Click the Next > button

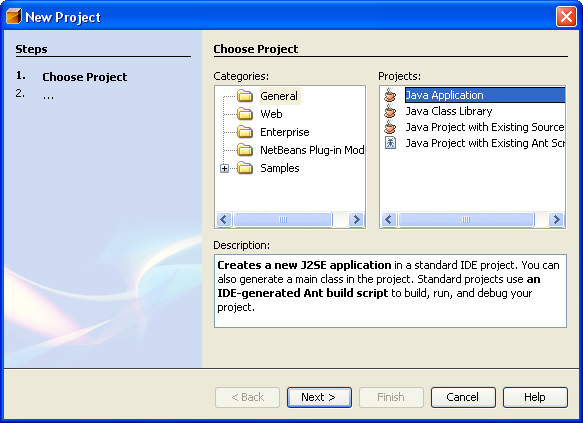319,397
